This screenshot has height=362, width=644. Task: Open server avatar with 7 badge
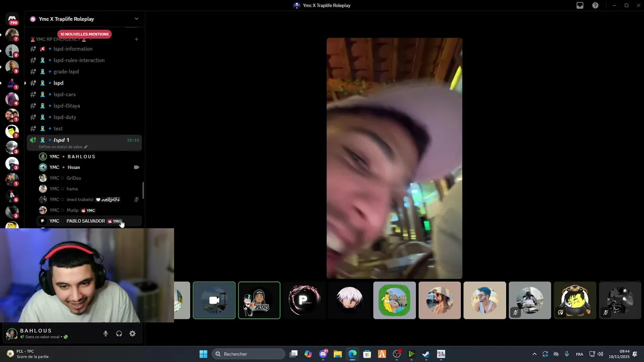coord(12,35)
